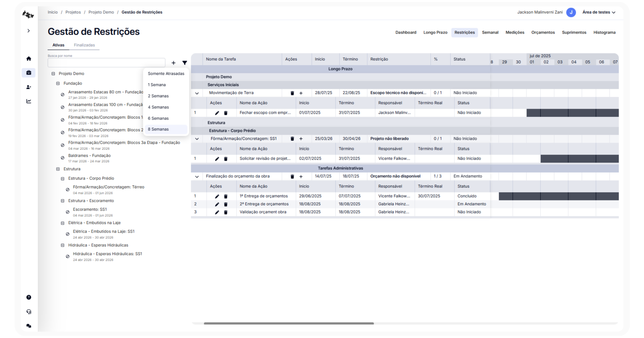Click the plus icon beside search field
The image size is (644, 338).
pyautogui.click(x=173, y=63)
